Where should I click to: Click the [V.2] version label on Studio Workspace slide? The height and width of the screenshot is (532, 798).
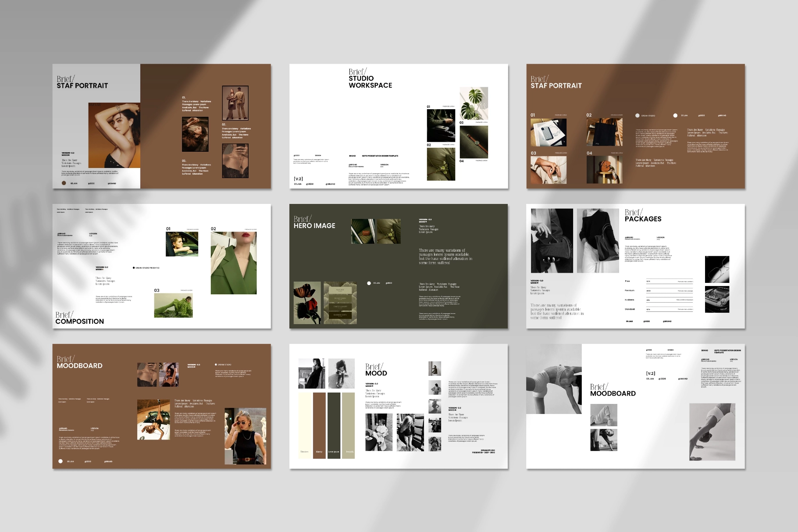pyautogui.click(x=298, y=179)
